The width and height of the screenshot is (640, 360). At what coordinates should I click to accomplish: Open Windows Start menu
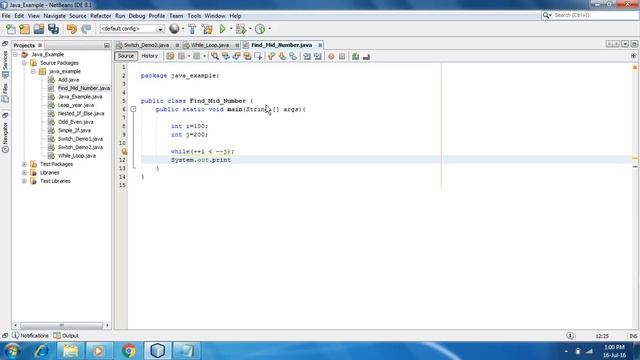(x=12, y=351)
